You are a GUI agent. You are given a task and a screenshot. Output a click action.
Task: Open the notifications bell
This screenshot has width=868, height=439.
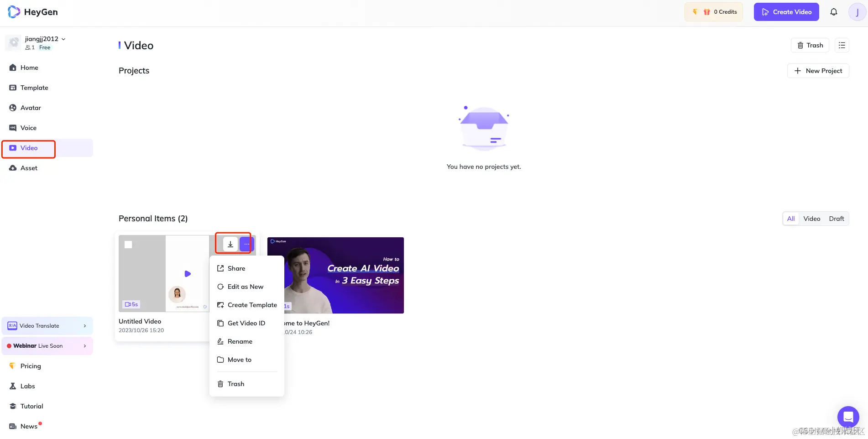(833, 12)
